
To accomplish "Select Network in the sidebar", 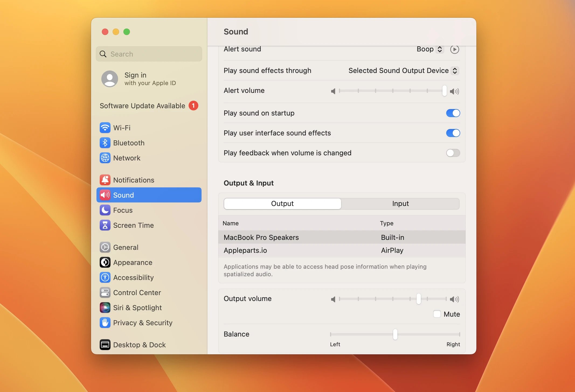I will click(127, 158).
